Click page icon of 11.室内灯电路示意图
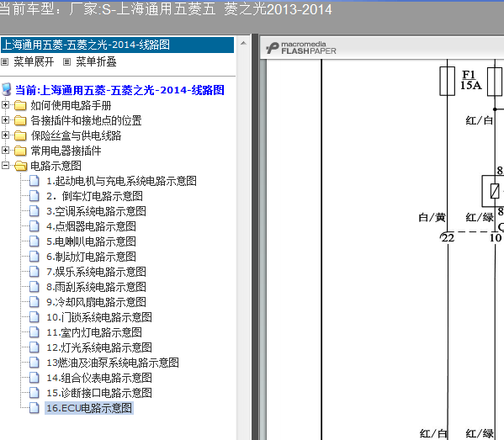The image size is (504, 440). click(34, 332)
